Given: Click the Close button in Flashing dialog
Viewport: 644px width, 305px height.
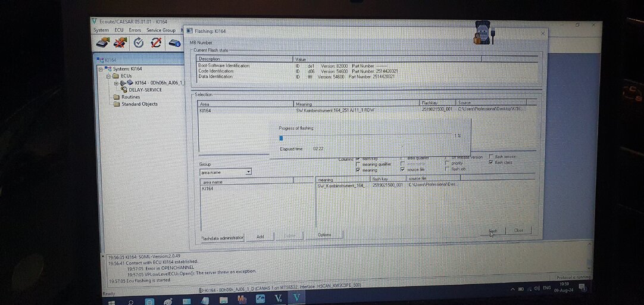Looking at the screenshot, I should click(519, 231).
